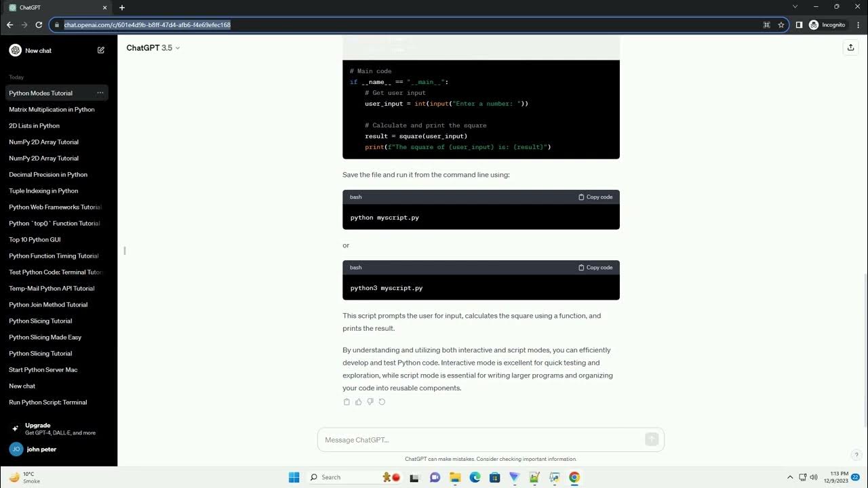Open the ChatGPT 3.5 model dropdown
Image resolution: width=868 pixels, height=488 pixels.
pos(153,47)
